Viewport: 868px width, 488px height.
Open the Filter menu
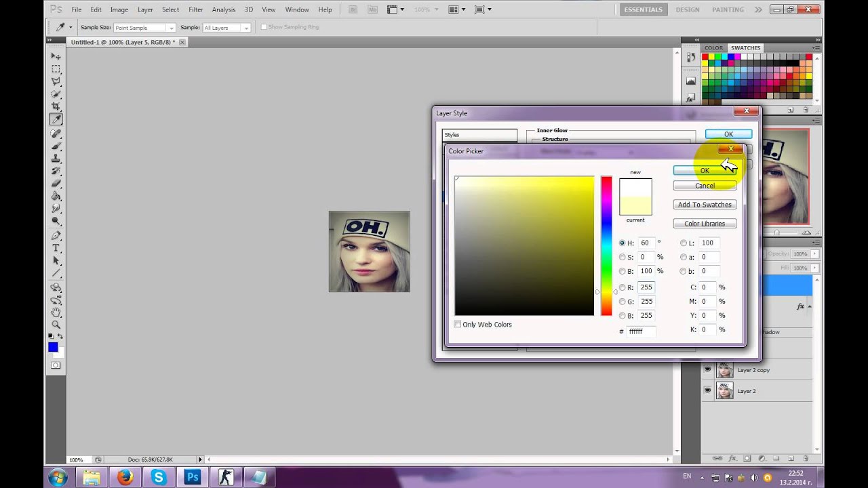[x=196, y=9]
